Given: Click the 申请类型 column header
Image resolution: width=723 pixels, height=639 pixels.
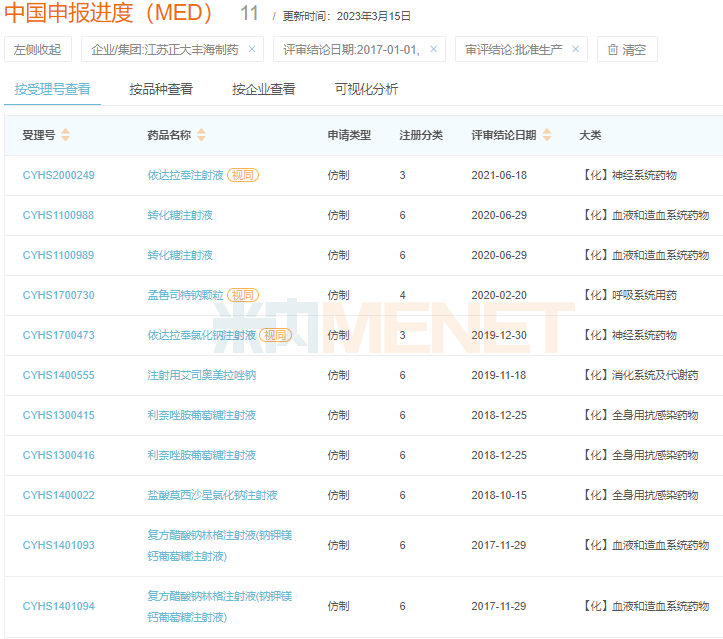Looking at the screenshot, I should tap(349, 135).
